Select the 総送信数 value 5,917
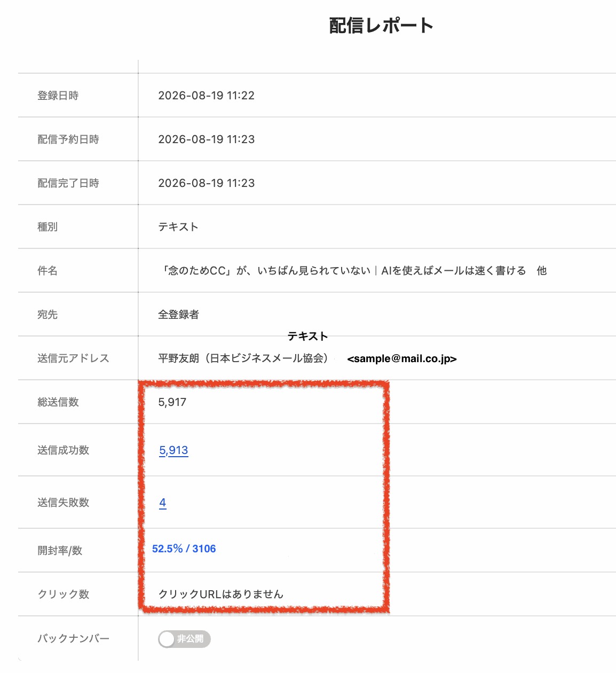Image resolution: width=616 pixels, height=673 pixels. (x=172, y=402)
